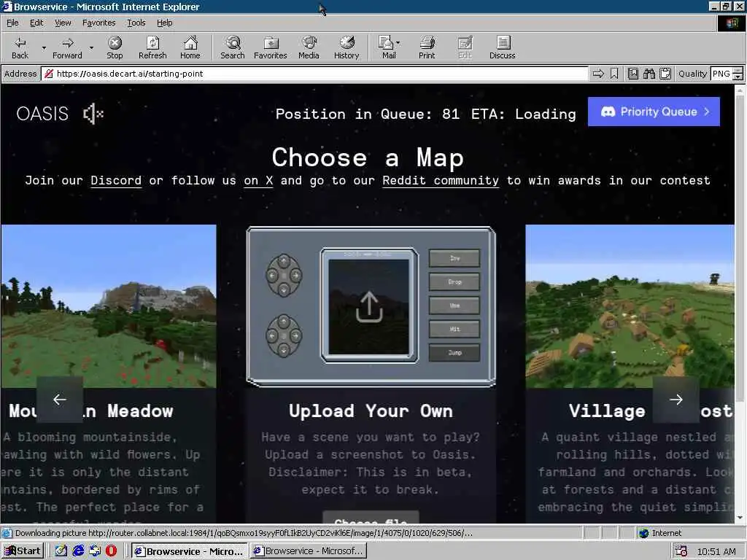Open the Favorites menu
The height and width of the screenshot is (560, 747).
click(x=98, y=23)
